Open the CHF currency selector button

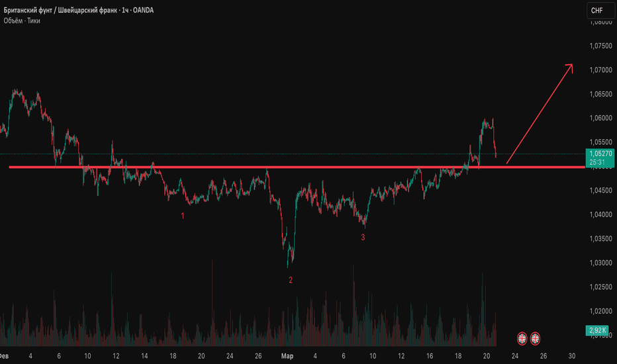(x=600, y=10)
